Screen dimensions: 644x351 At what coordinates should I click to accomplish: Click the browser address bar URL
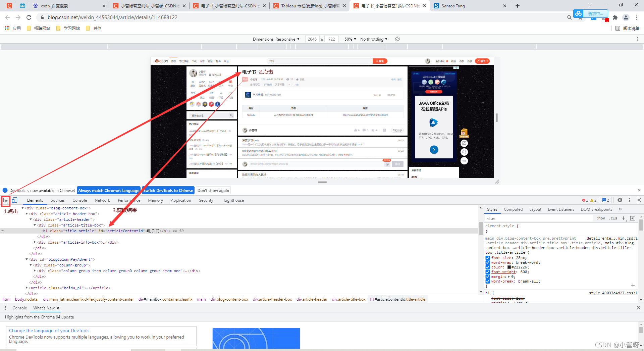(x=112, y=17)
